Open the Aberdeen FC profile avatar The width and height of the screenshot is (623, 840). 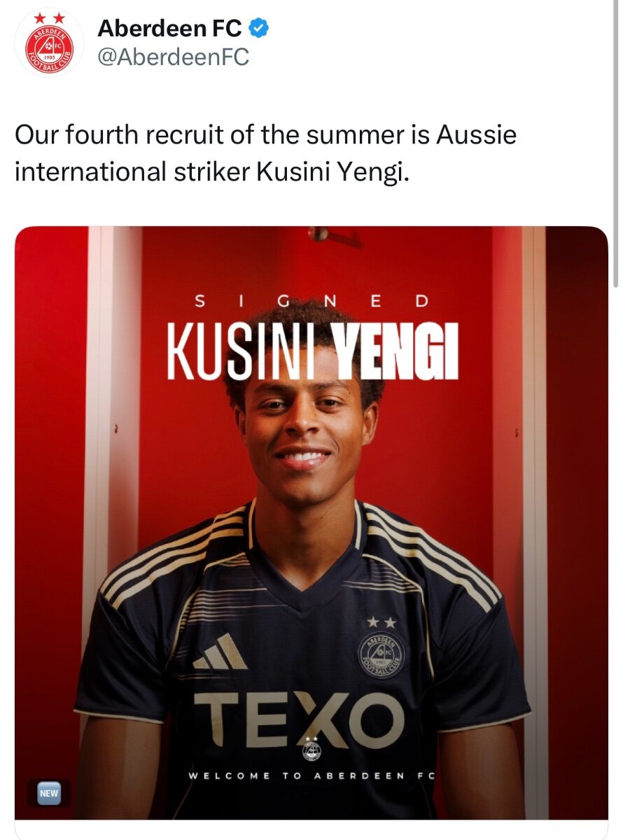(x=49, y=43)
